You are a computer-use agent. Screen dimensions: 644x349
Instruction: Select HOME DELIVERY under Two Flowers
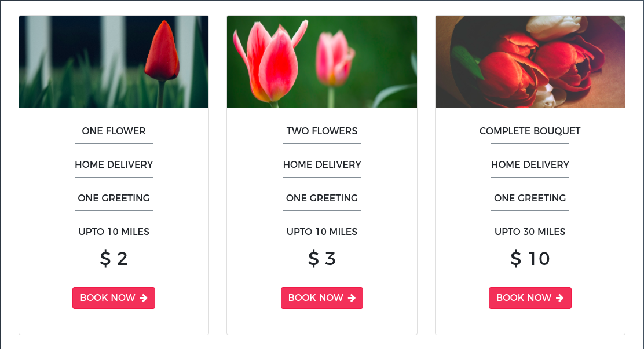pyautogui.click(x=322, y=164)
